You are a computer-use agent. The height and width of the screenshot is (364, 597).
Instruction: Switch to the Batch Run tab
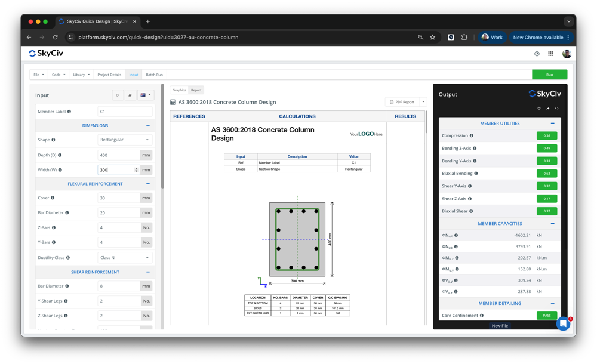point(154,75)
